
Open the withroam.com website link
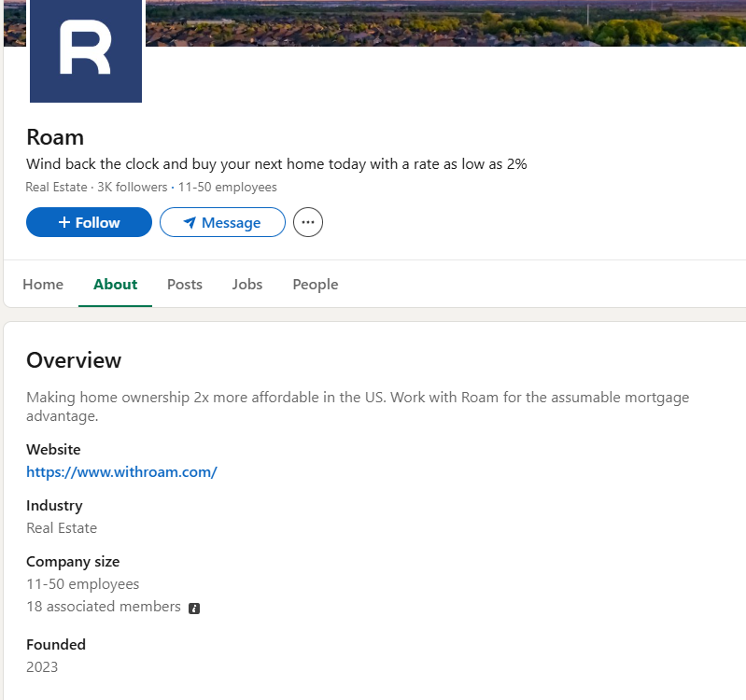[121, 471]
